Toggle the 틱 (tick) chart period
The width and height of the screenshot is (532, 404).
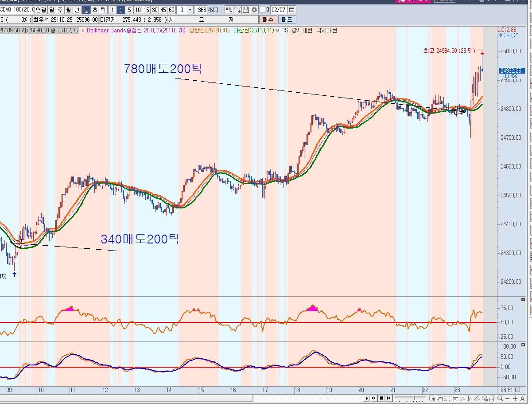(x=102, y=10)
